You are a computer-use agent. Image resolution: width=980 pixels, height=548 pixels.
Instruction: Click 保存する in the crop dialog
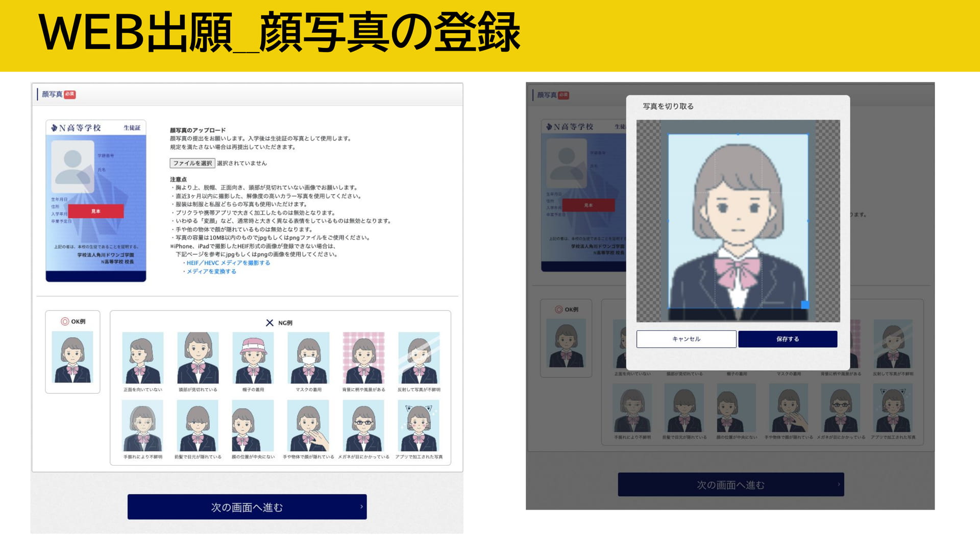click(x=788, y=339)
